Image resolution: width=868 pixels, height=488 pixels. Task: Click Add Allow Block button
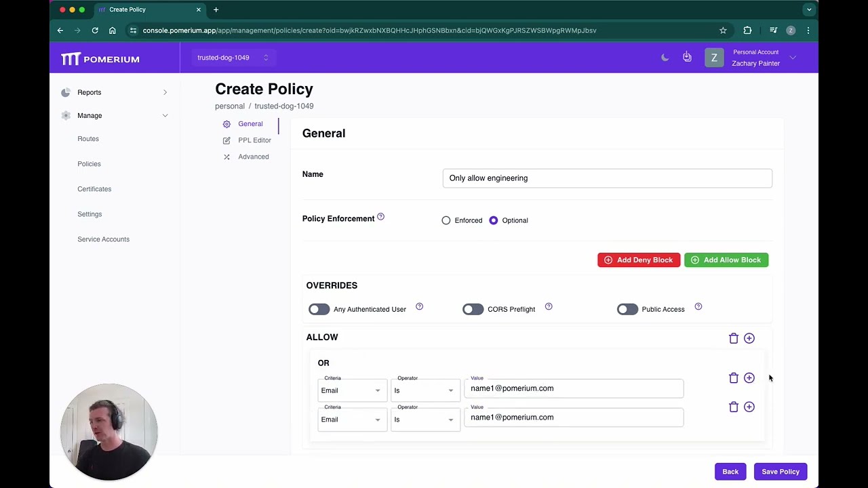(726, 260)
